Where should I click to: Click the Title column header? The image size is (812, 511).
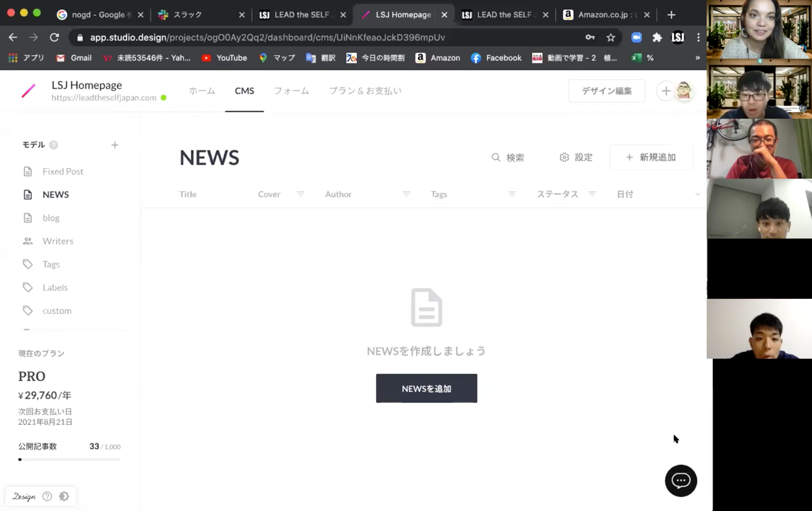point(188,194)
